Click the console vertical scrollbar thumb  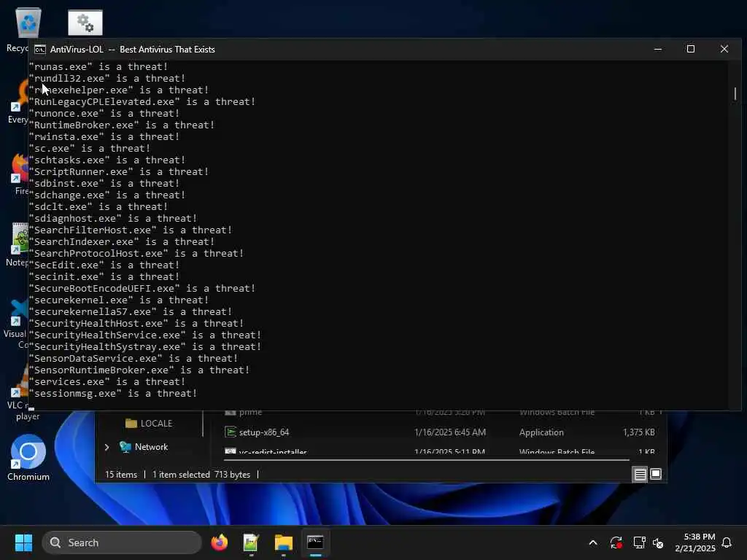[735, 94]
